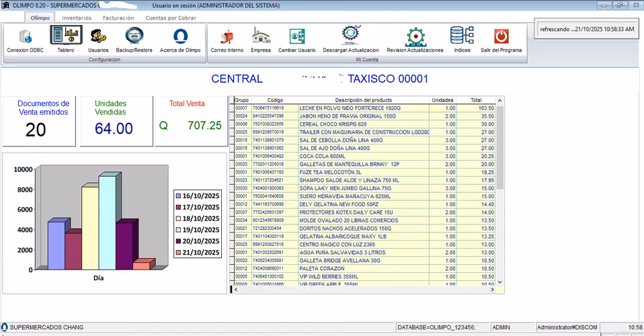Click Salir del Programa

(501, 40)
